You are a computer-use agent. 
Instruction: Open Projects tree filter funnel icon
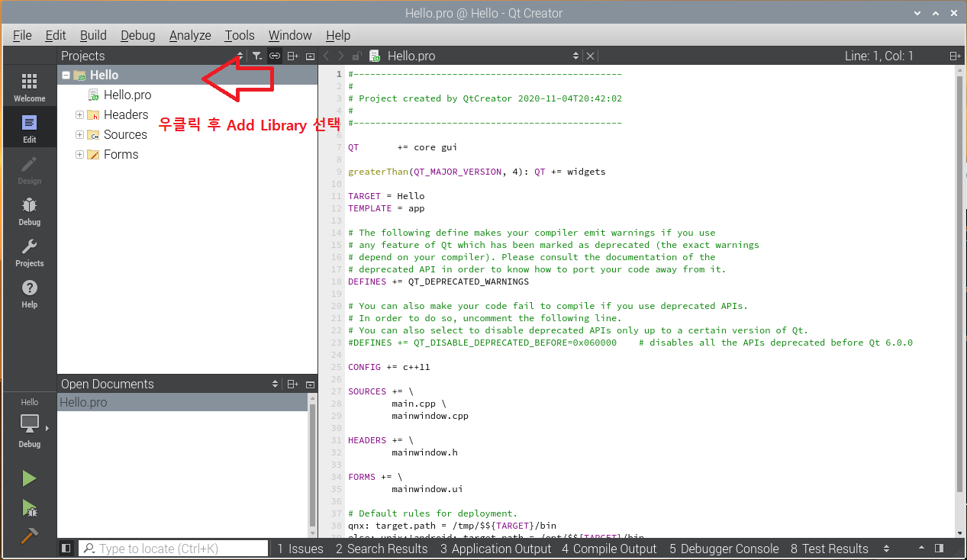click(x=257, y=56)
